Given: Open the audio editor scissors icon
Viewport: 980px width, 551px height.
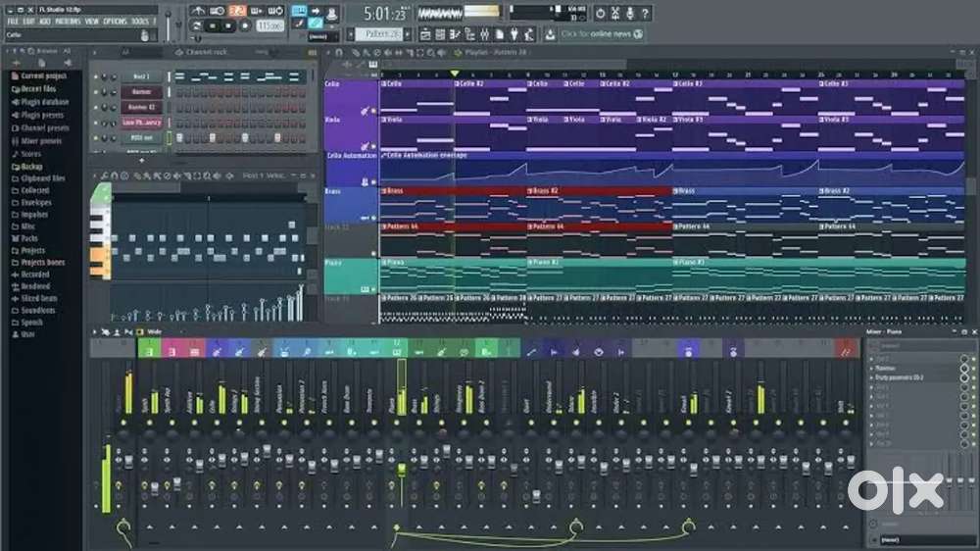Looking at the screenshot, I should point(615,13).
